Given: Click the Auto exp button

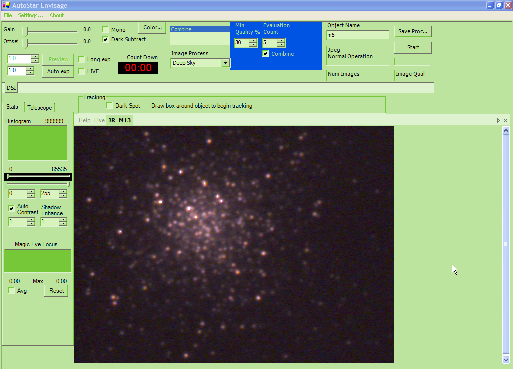Looking at the screenshot, I should pyautogui.click(x=58, y=71).
